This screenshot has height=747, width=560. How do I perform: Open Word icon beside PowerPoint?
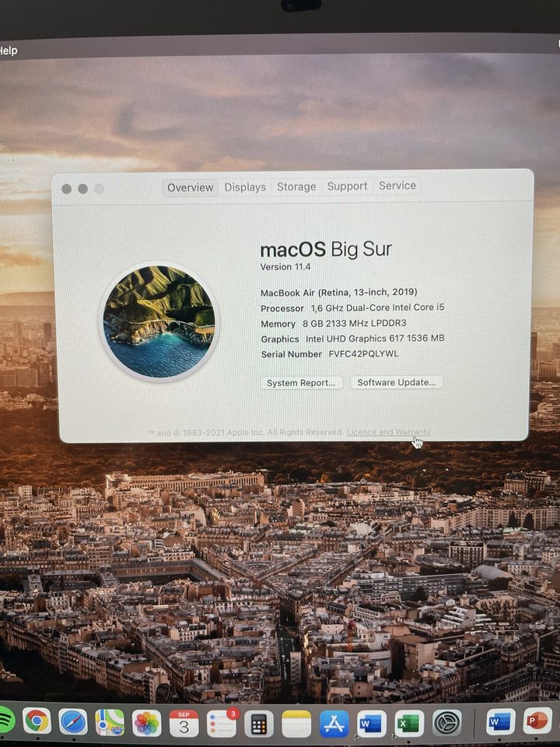(x=500, y=722)
